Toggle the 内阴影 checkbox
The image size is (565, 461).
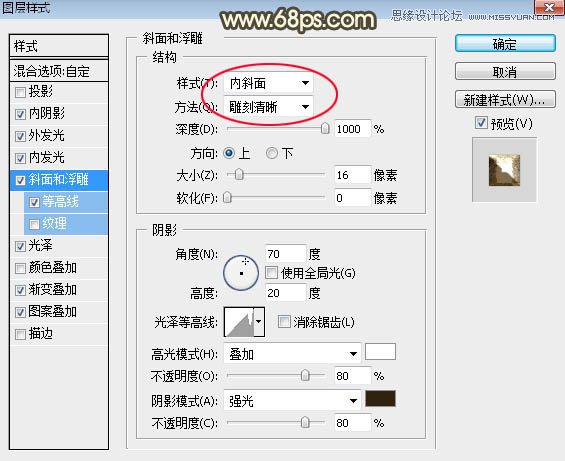[20, 115]
